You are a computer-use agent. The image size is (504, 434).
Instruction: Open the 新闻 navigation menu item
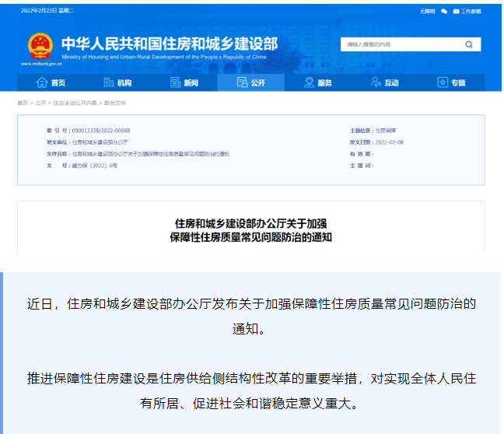coord(191,82)
